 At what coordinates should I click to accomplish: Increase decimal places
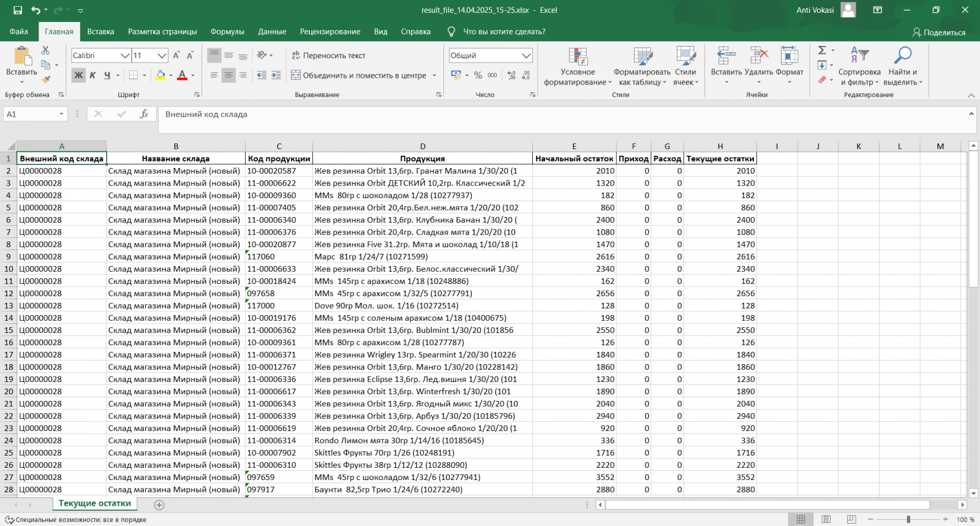point(511,75)
